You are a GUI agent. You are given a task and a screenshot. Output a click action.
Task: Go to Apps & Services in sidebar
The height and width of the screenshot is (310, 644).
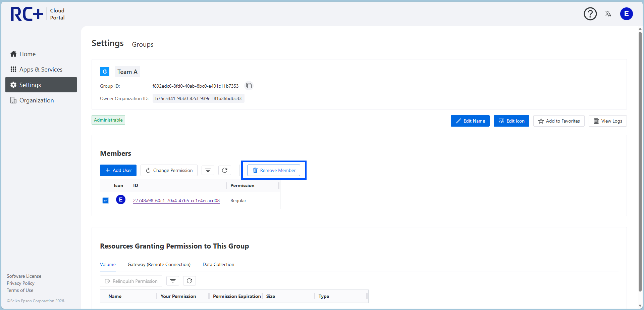tap(41, 70)
